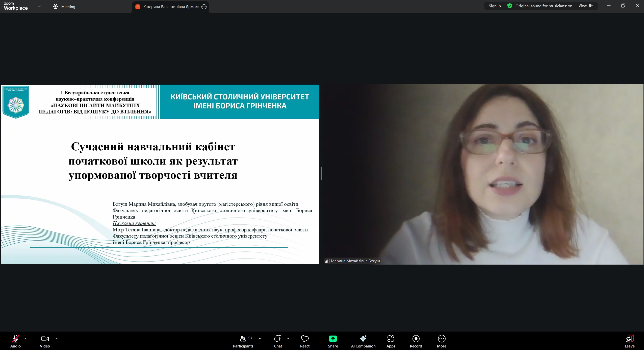The height and width of the screenshot is (350, 644).
Task: Select the Meeting tab
Action: point(64,7)
